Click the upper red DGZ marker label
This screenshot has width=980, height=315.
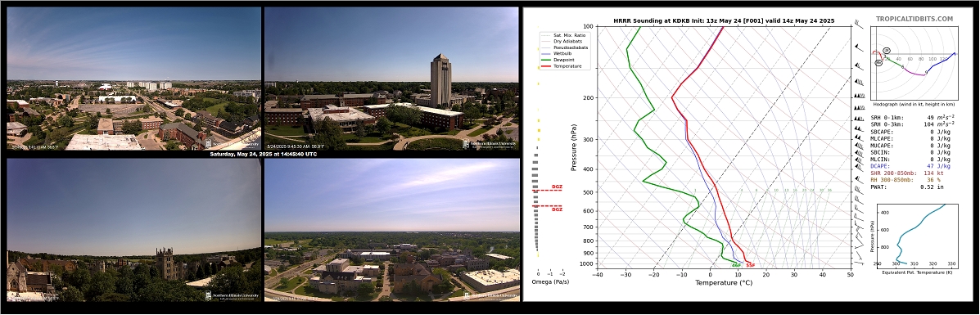[x=557, y=187]
